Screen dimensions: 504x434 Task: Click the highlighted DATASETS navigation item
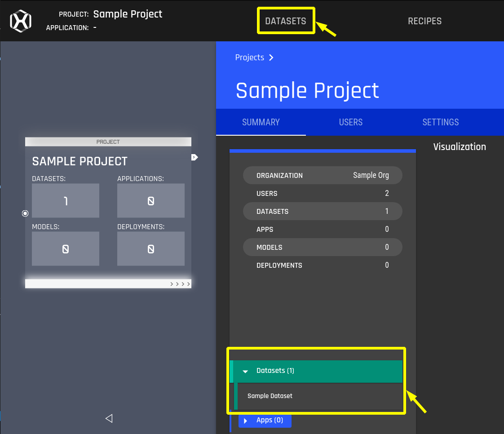coord(286,20)
